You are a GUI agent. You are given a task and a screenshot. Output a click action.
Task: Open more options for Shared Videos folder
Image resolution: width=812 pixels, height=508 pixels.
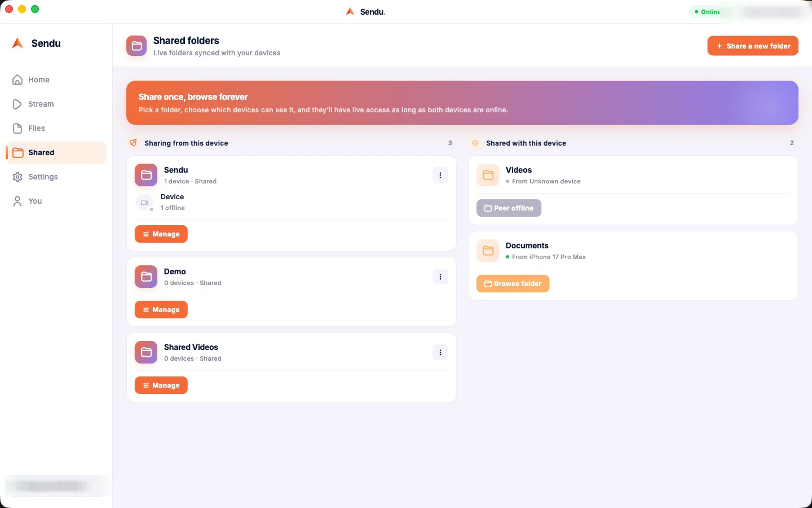click(440, 352)
